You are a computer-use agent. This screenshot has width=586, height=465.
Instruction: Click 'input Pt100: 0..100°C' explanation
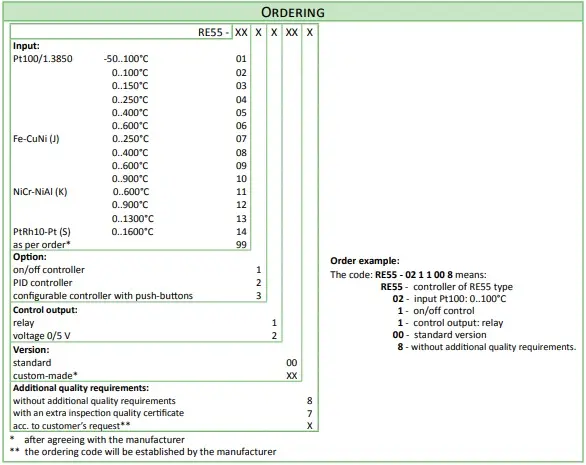pyautogui.click(x=460, y=299)
